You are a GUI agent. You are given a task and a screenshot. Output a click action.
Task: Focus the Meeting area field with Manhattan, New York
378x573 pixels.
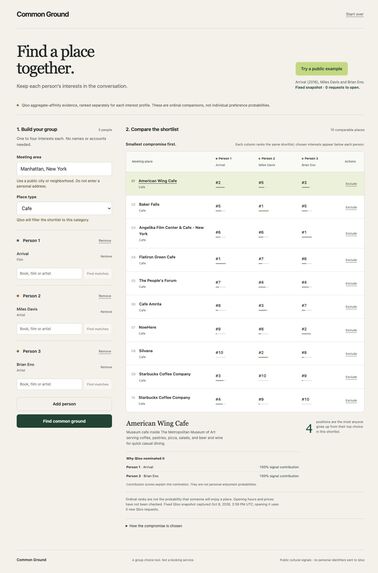(x=64, y=169)
